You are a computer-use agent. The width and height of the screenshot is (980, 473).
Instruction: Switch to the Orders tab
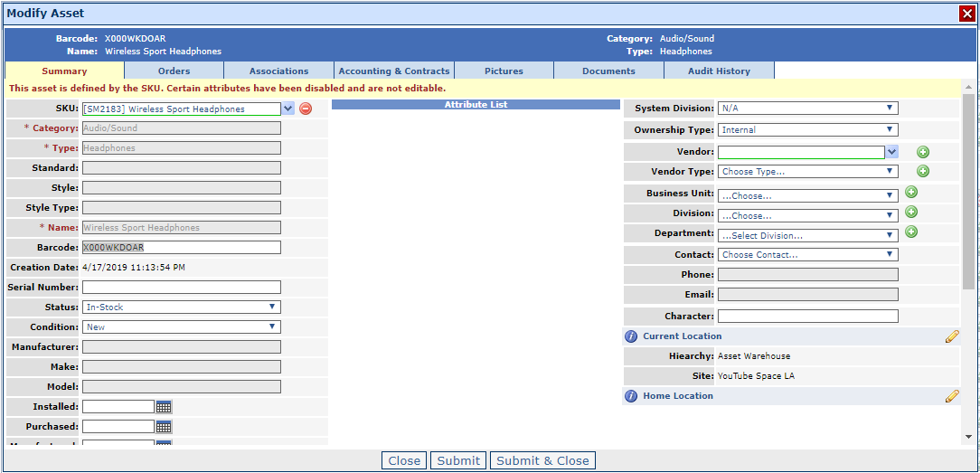[x=174, y=71]
